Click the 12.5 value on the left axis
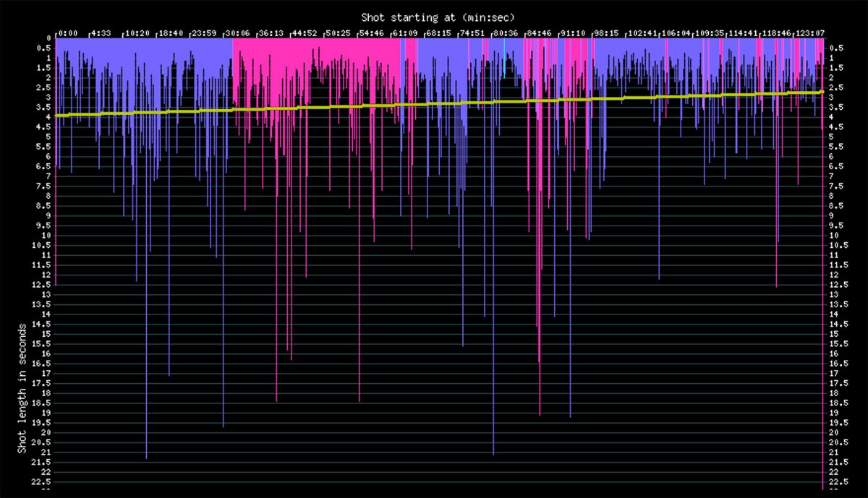Screen dimensions: 868x498 [42, 285]
